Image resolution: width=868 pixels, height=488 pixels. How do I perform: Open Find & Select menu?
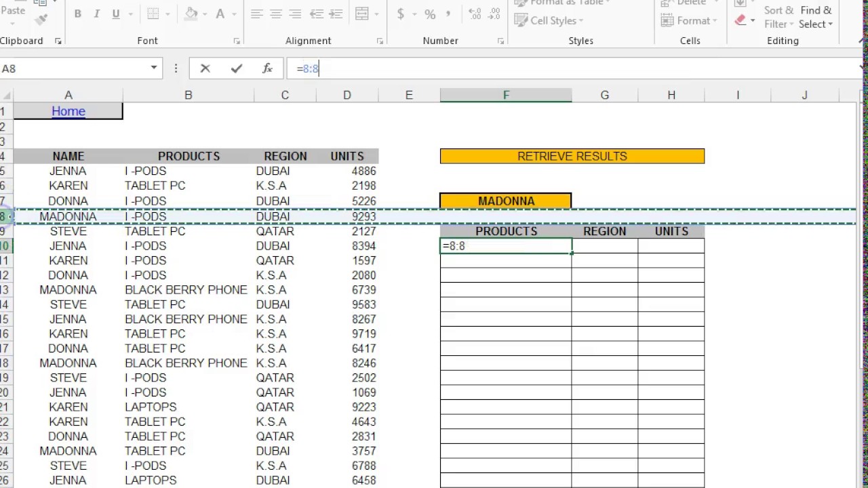pyautogui.click(x=816, y=17)
